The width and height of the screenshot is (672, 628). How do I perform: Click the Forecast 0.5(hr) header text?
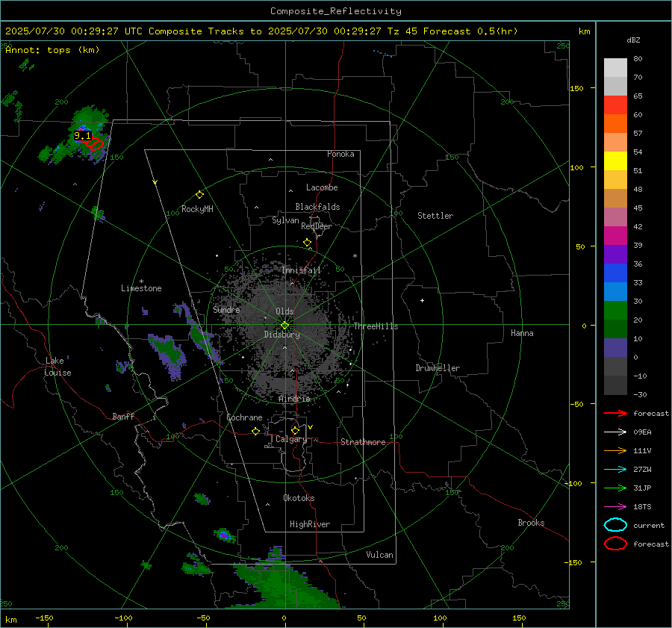[x=470, y=31]
